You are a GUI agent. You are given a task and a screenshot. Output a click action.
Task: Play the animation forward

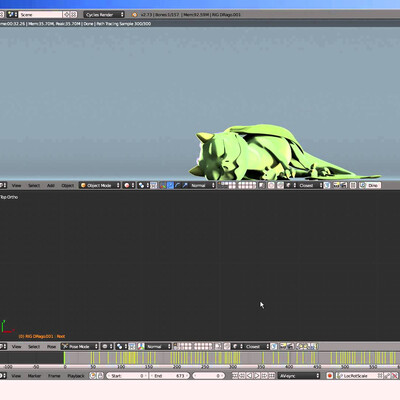pos(257,376)
